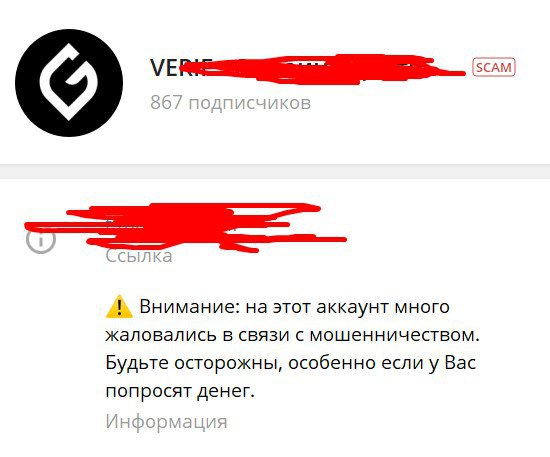
Task: Select the жаловались в связи text line
Action: tap(292, 335)
